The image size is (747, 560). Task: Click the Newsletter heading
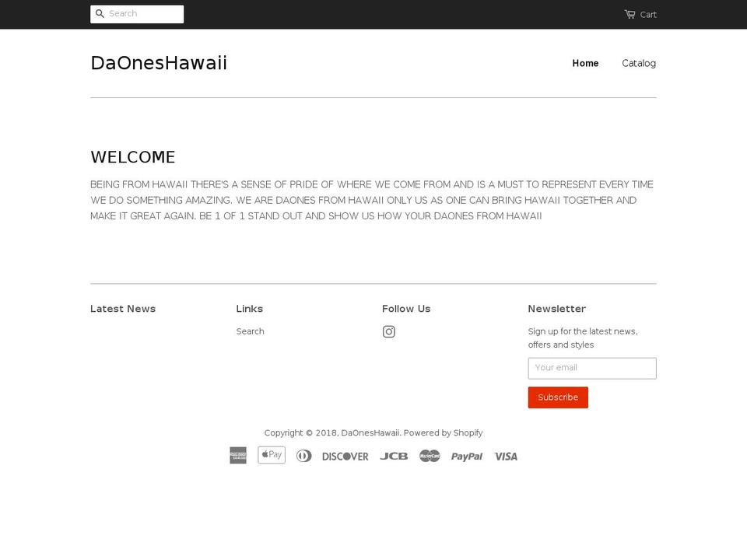pyautogui.click(x=557, y=309)
